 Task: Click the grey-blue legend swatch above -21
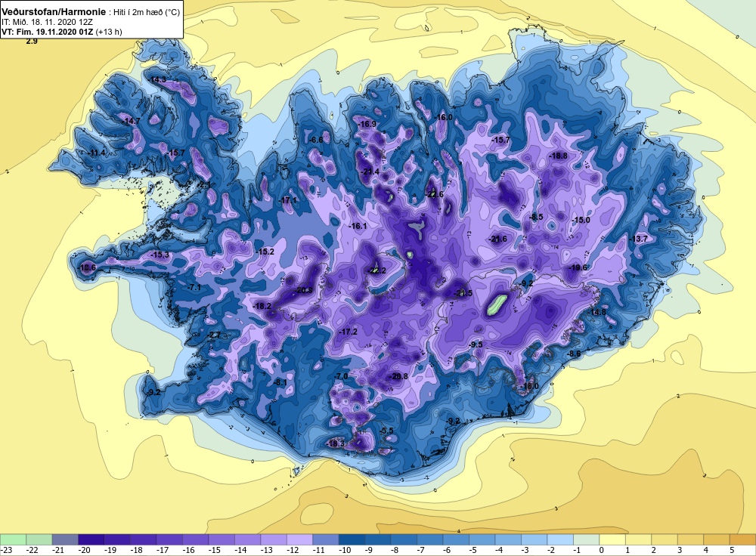coord(65,539)
